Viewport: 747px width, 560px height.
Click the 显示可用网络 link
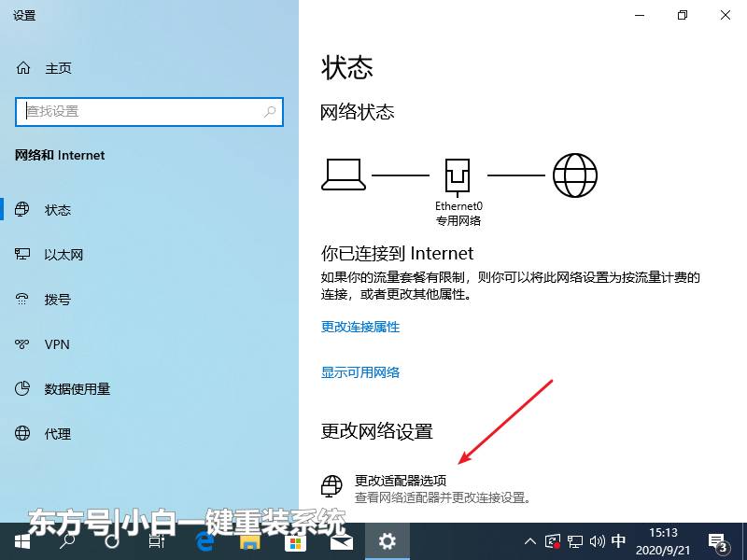[x=360, y=371]
